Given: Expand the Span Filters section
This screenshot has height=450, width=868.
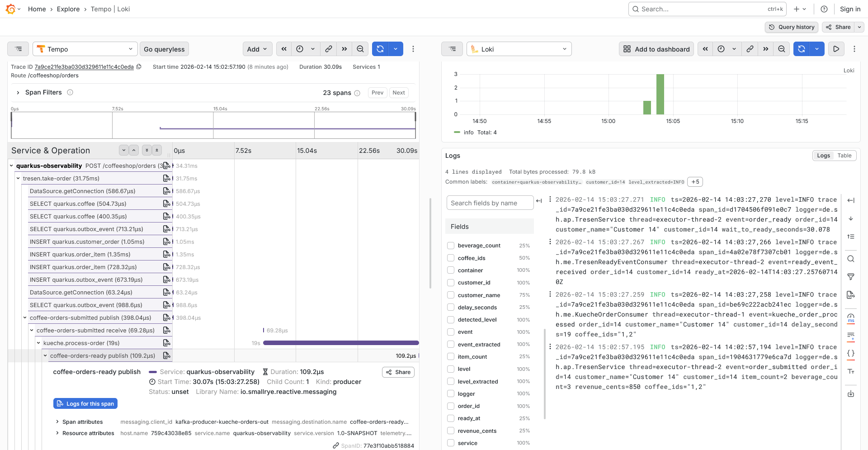Looking at the screenshot, I should [18, 92].
